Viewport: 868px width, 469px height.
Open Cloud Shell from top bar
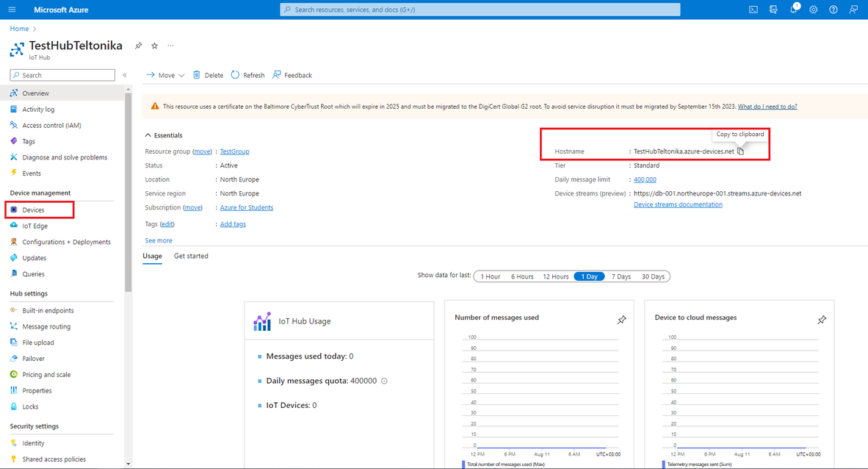tap(753, 10)
